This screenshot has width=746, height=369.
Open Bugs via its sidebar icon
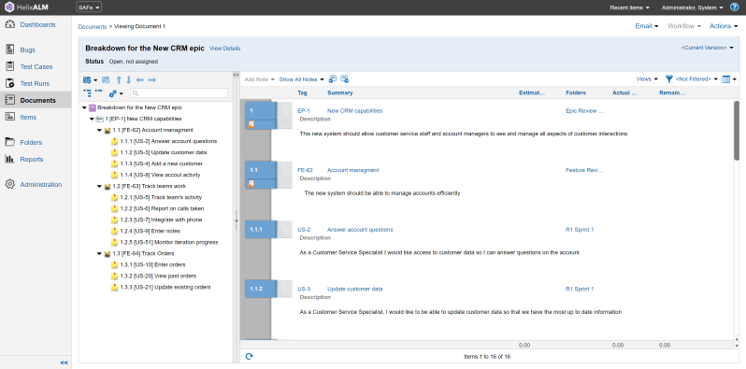[x=10, y=49]
